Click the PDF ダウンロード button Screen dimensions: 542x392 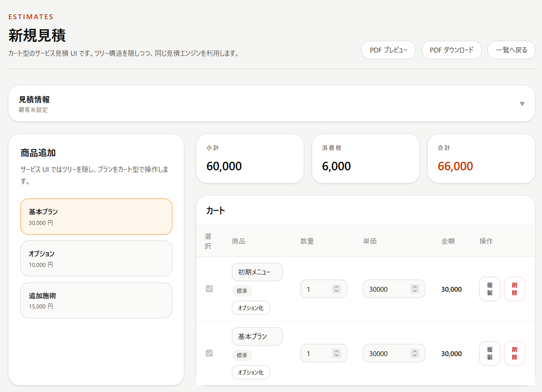coord(452,50)
